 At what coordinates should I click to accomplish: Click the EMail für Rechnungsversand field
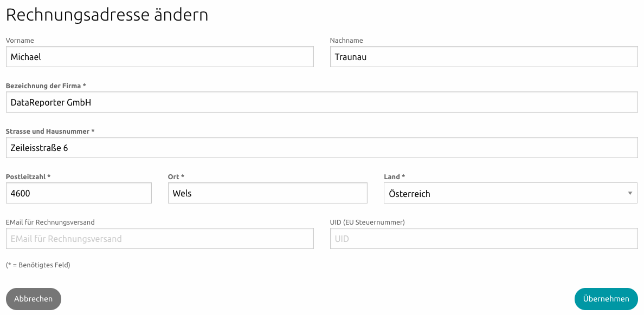pyautogui.click(x=159, y=238)
